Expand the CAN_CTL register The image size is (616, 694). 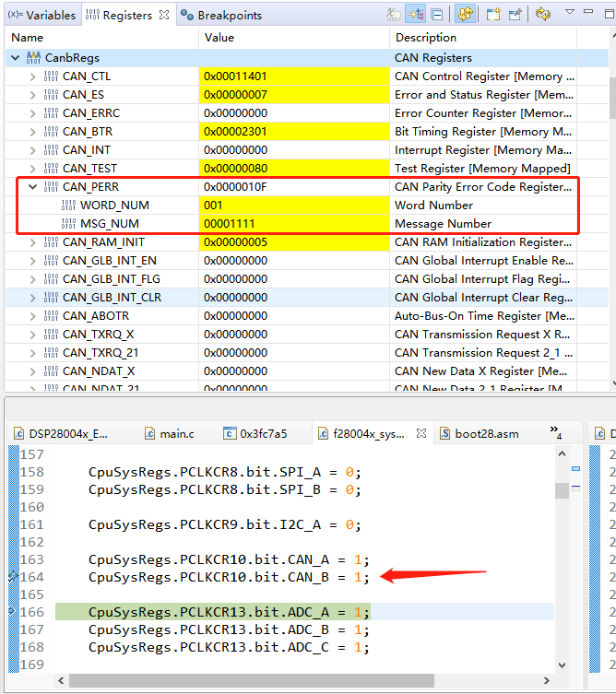point(32,76)
